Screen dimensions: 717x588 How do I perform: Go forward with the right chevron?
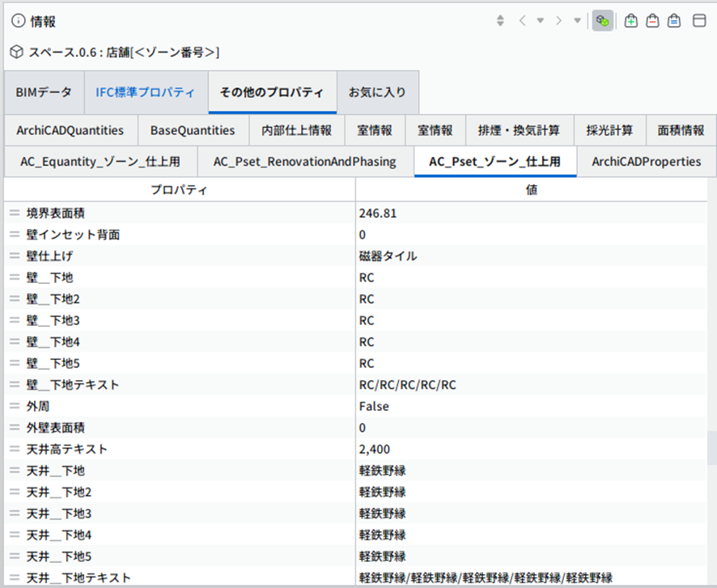(x=558, y=20)
